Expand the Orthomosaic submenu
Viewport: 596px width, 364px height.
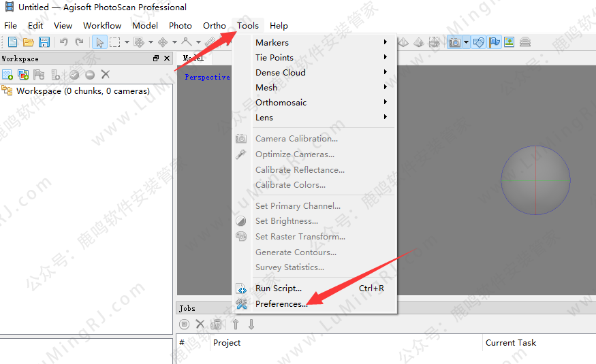[315, 102]
